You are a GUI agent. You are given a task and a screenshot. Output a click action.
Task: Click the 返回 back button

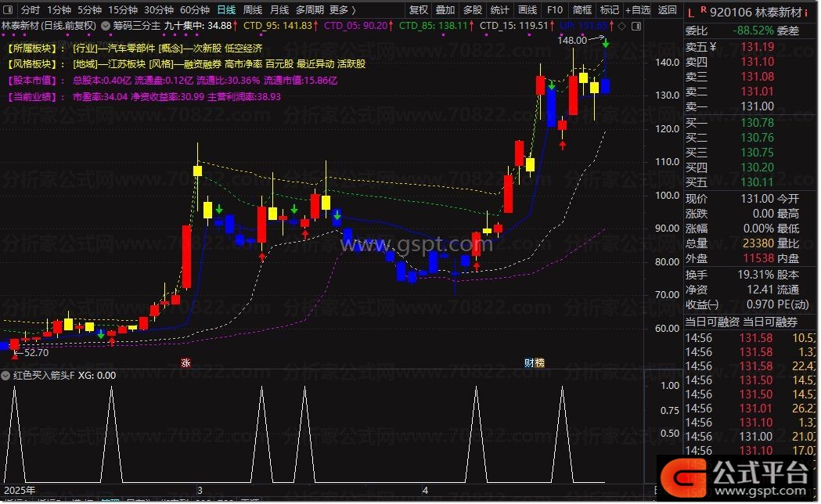(x=667, y=10)
